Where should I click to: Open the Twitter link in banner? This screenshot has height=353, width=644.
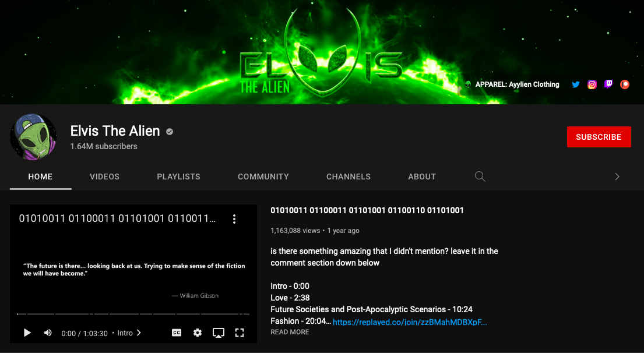coord(576,84)
